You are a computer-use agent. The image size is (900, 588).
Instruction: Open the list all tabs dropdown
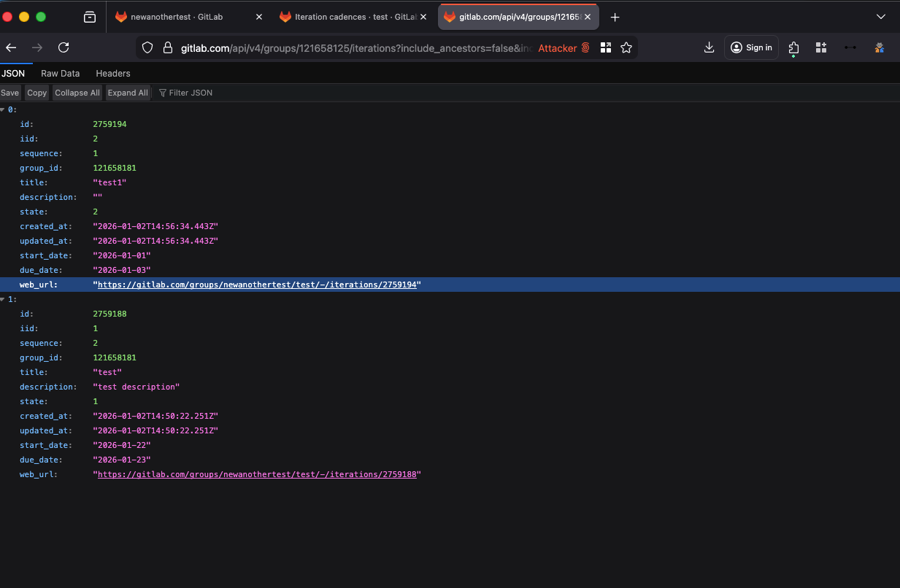pyautogui.click(x=880, y=17)
